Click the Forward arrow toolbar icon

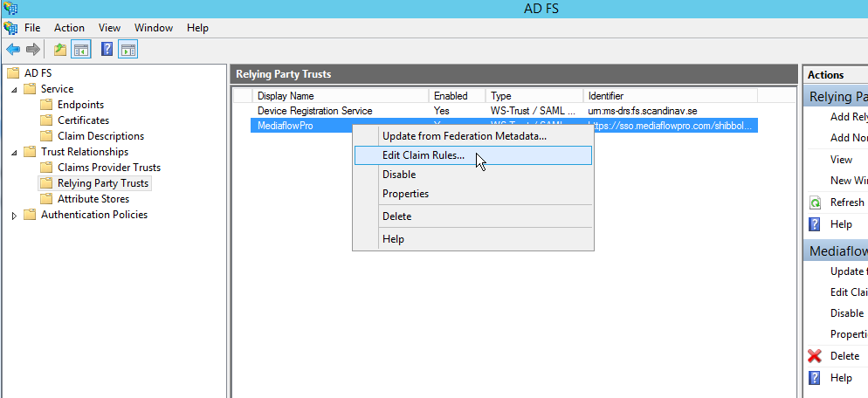tap(33, 50)
